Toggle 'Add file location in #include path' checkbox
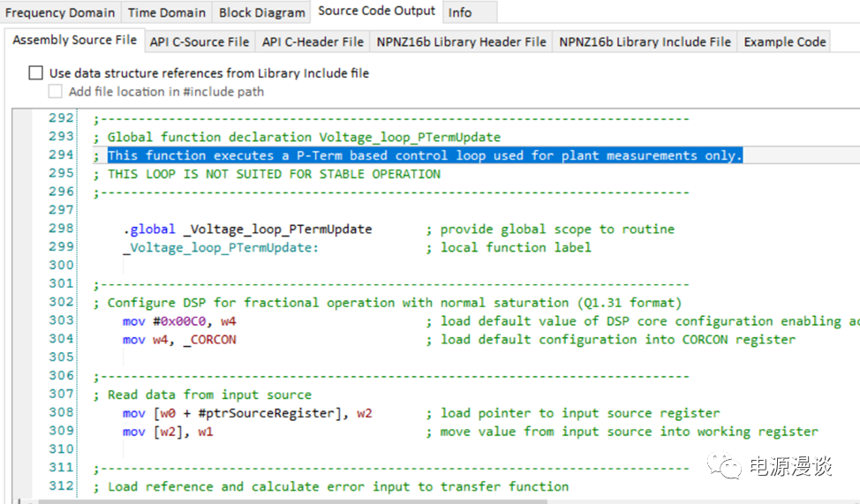The image size is (860, 504). (x=56, y=92)
